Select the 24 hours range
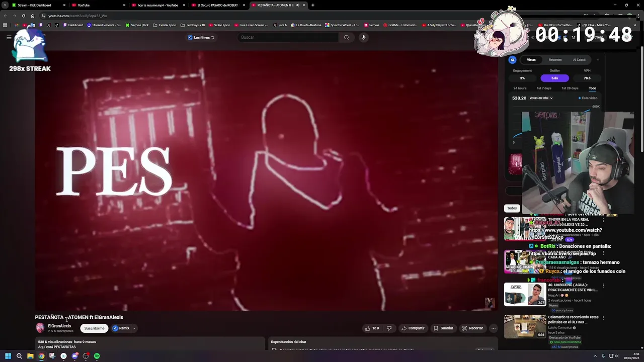 coord(520,88)
